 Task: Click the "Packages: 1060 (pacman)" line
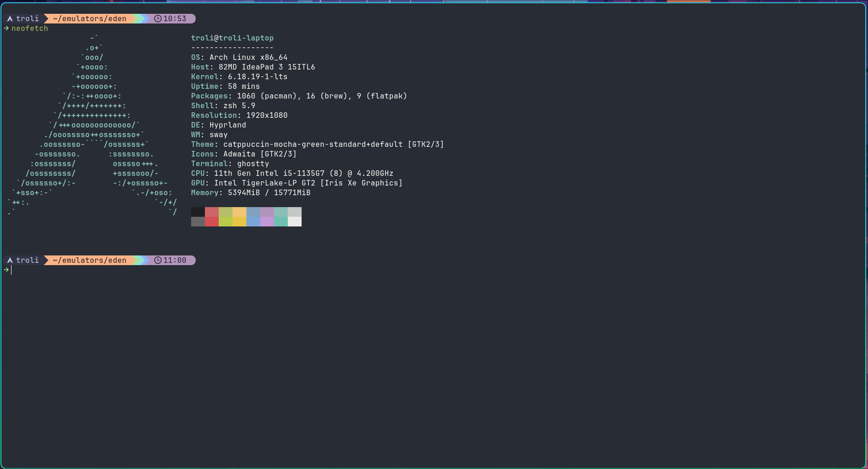coord(299,96)
